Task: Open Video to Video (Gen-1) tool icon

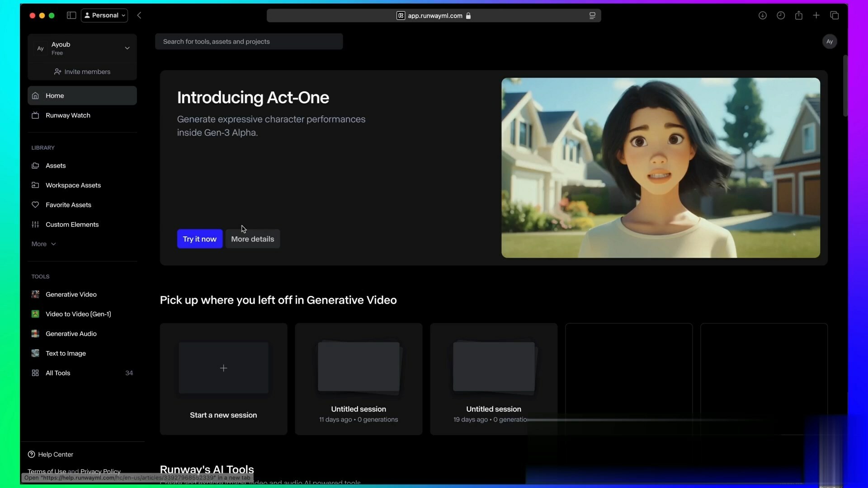Action: [35, 314]
